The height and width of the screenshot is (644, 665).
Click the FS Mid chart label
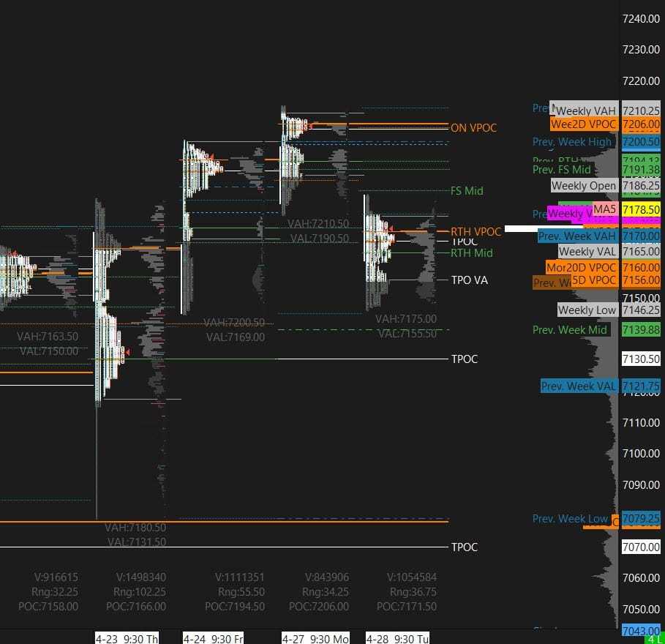(467, 191)
